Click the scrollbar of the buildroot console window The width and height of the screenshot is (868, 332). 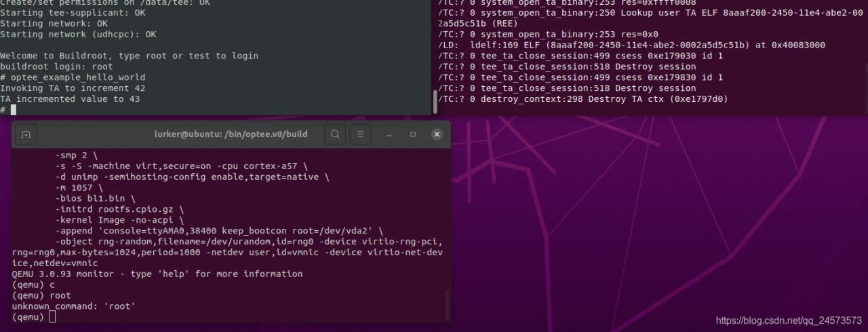[x=435, y=102]
